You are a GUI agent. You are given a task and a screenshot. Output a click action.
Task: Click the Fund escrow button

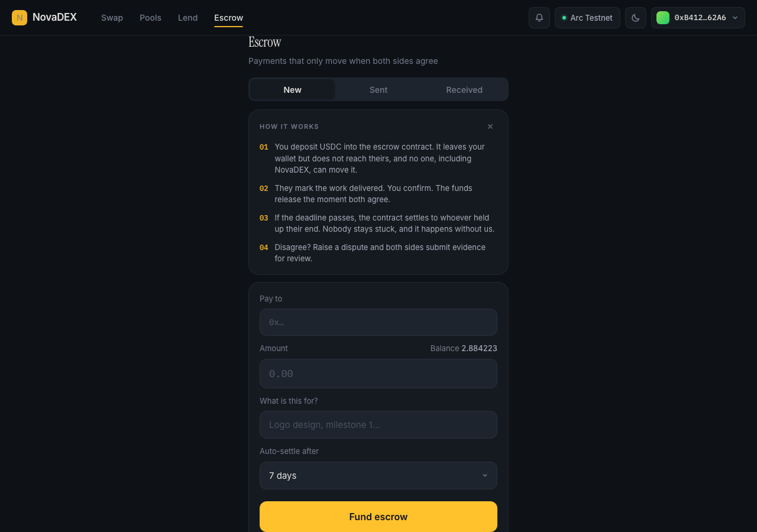pos(378,517)
